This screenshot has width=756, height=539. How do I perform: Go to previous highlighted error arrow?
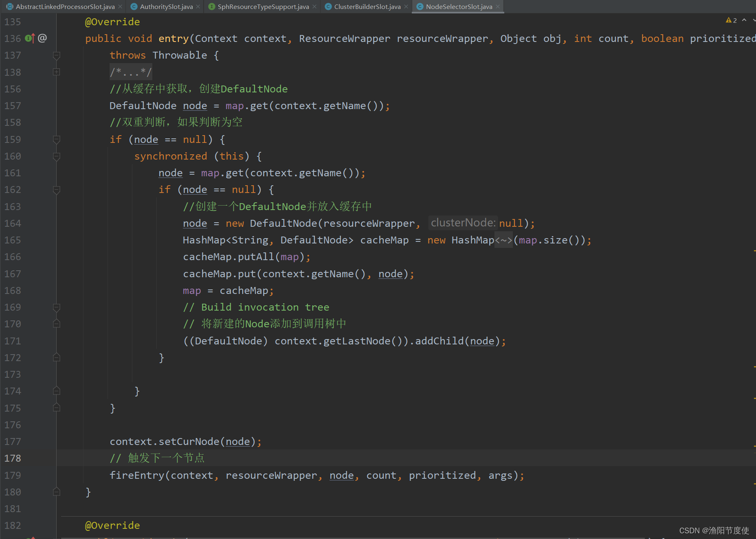(744, 20)
